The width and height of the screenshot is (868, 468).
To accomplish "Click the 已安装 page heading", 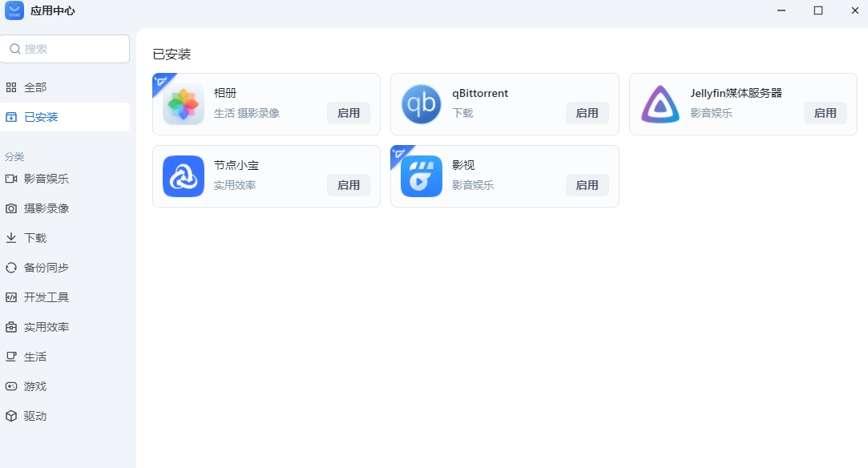I will [x=172, y=54].
